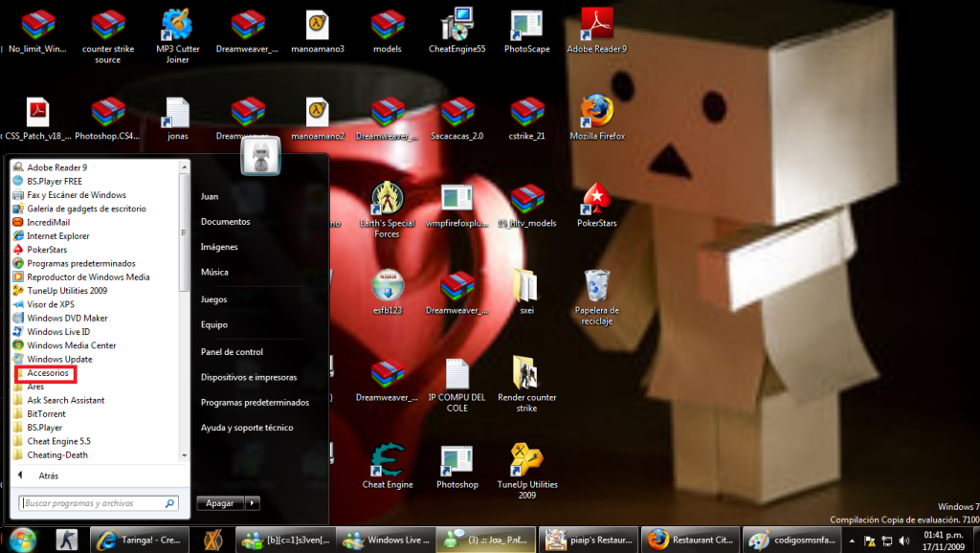Open the shutdown options arrow next to Apagar
This screenshot has height=553, width=980.
pos(253,503)
